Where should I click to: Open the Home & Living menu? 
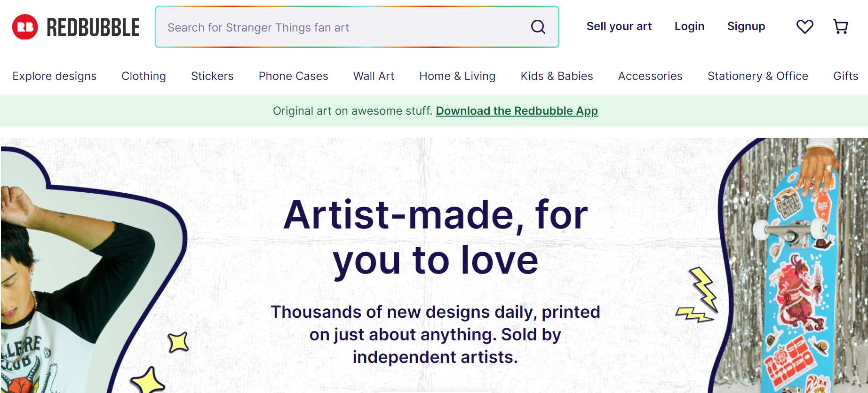pyautogui.click(x=457, y=76)
